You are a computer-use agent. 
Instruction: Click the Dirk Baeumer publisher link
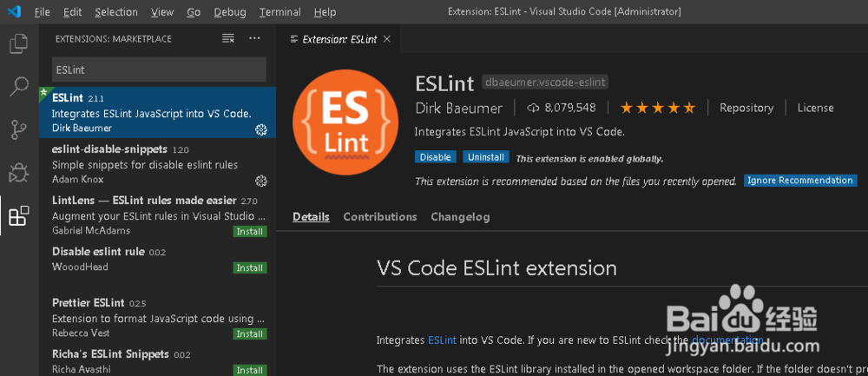pyautogui.click(x=459, y=108)
